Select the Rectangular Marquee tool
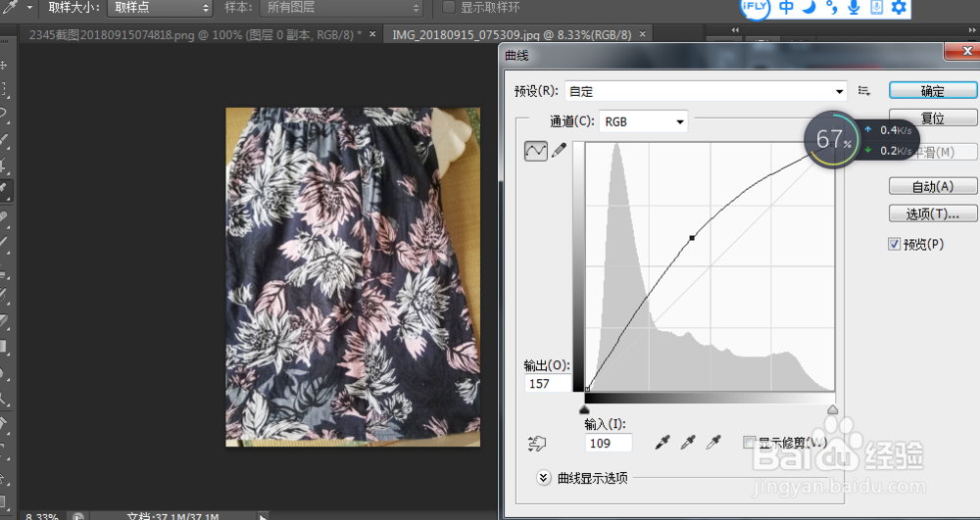Image resolution: width=980 pixels, height=520 pixels. click(4, 89)
